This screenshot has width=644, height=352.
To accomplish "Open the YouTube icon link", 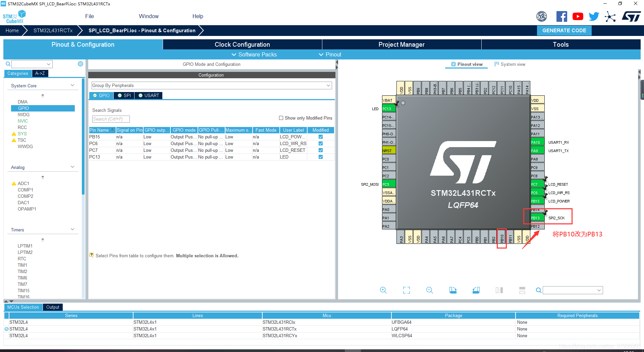I will (578, 16).
